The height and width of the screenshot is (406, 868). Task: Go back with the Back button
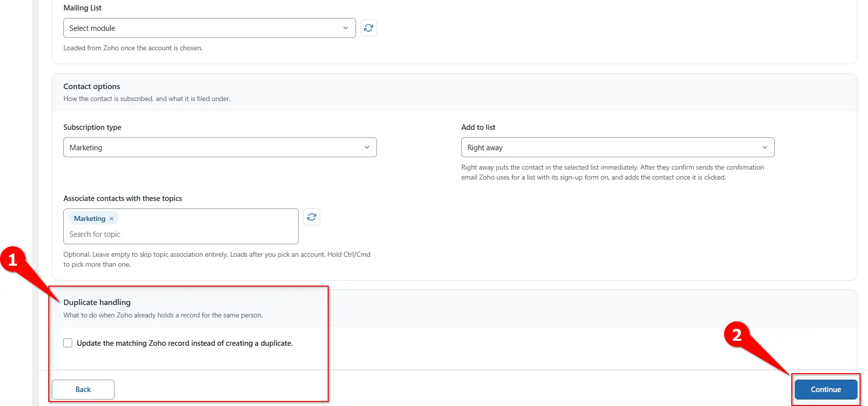(83, 390)
